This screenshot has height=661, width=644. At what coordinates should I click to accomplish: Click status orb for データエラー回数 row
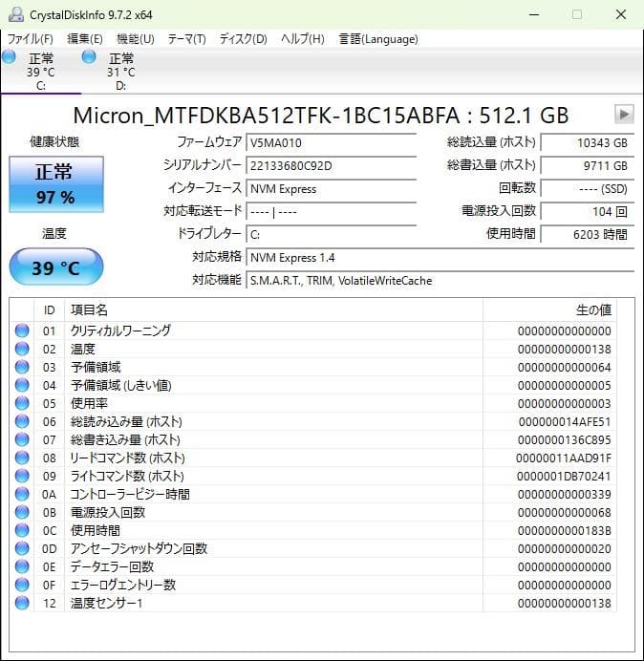click(22, 566)
